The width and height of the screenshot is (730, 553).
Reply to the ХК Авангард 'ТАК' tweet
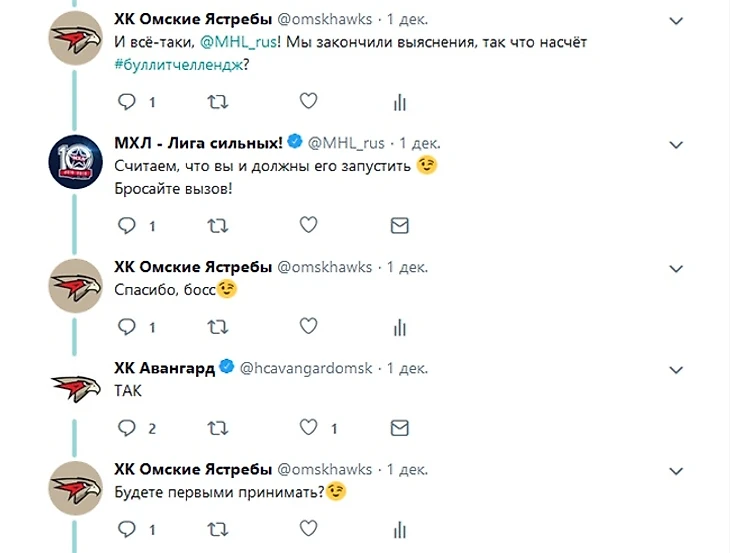click(x=126, y=428)
